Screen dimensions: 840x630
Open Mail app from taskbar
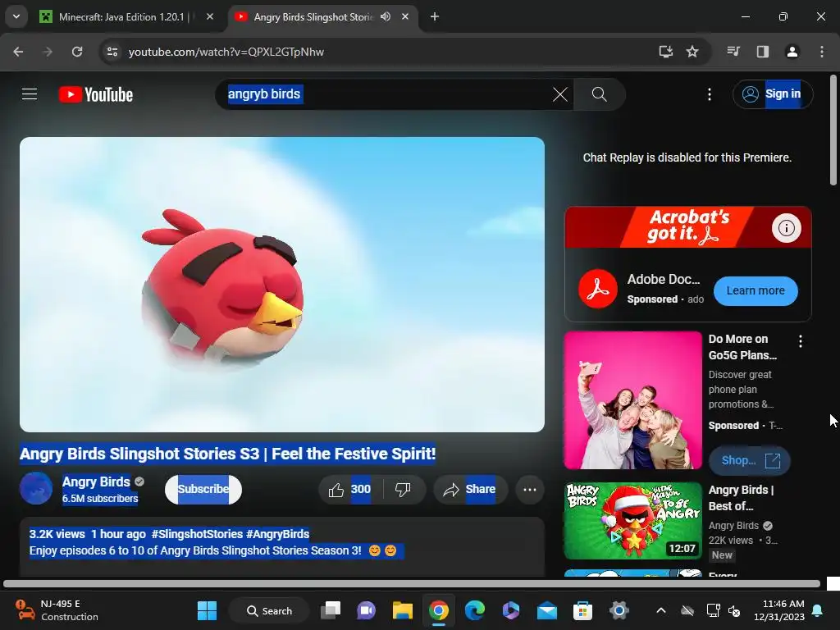point(547,610)
